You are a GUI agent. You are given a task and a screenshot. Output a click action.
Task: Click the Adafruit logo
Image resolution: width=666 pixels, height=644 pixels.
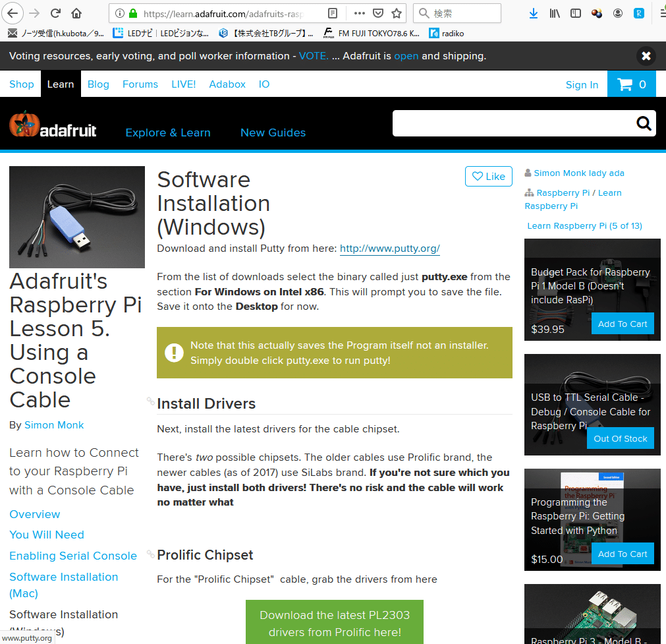pos(53,125)
